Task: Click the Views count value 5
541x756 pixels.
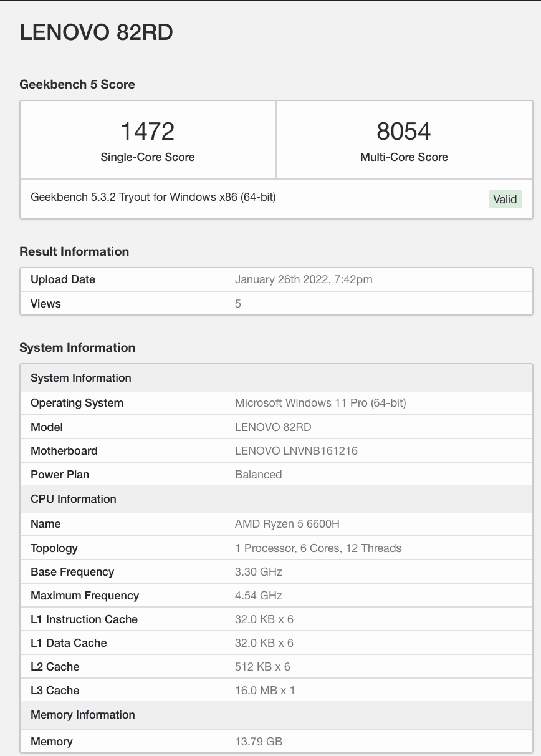Action: click(x=237, y=303)
